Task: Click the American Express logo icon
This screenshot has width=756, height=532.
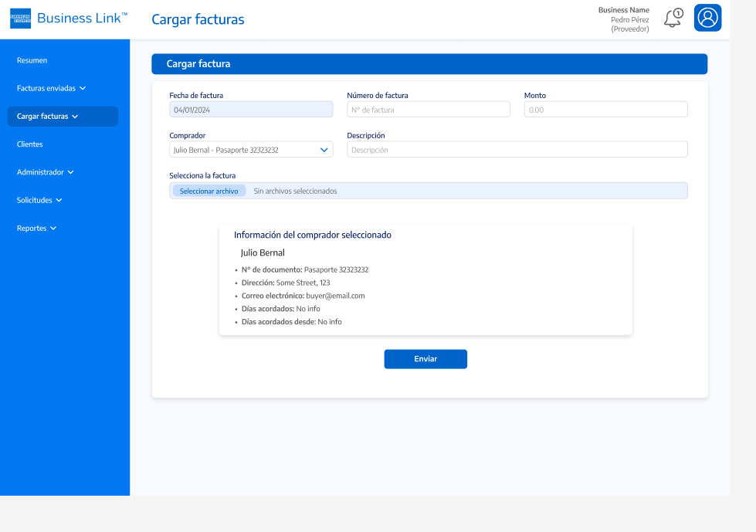Action: click(x=20, y=19)
